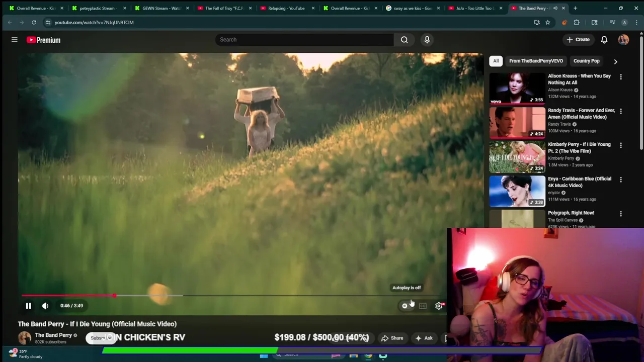Click the Create button
This screenshot has width=644, height=362.
pos(578,40)
